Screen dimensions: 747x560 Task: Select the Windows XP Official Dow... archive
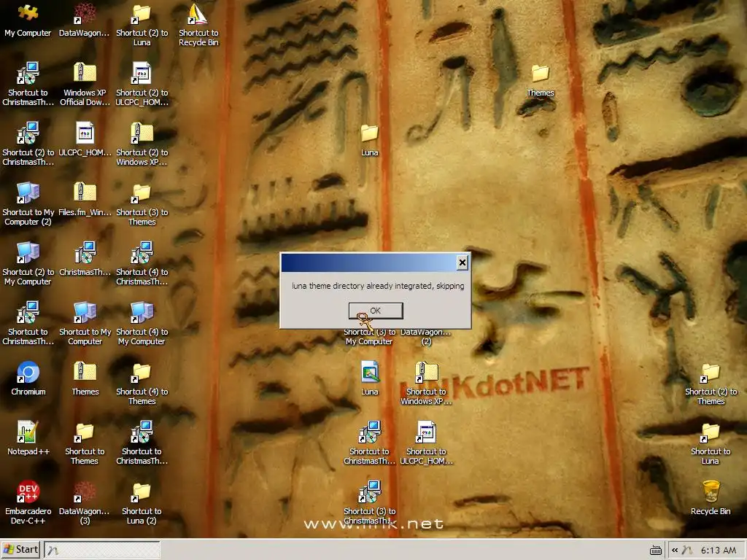[85, 85]
